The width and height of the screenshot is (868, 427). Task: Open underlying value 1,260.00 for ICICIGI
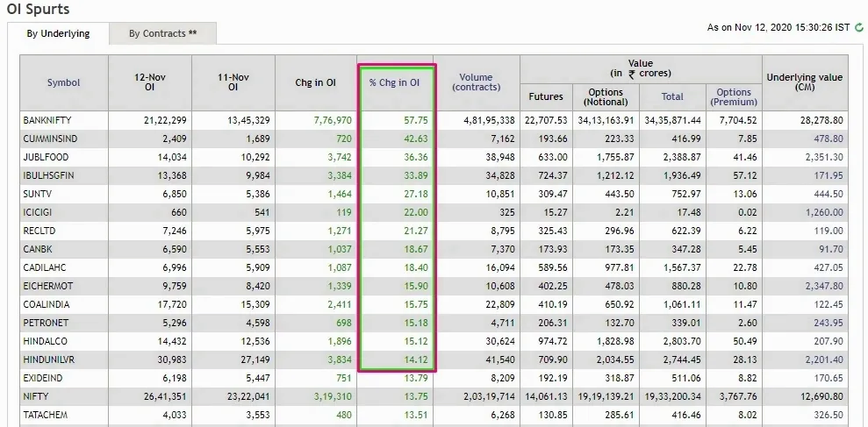point(825,212)
